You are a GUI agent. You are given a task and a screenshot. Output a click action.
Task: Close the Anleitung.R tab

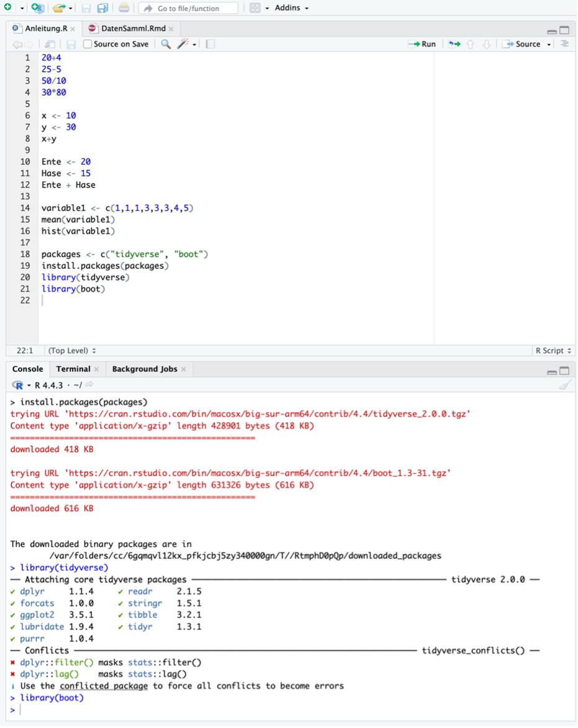pos(73,29)
